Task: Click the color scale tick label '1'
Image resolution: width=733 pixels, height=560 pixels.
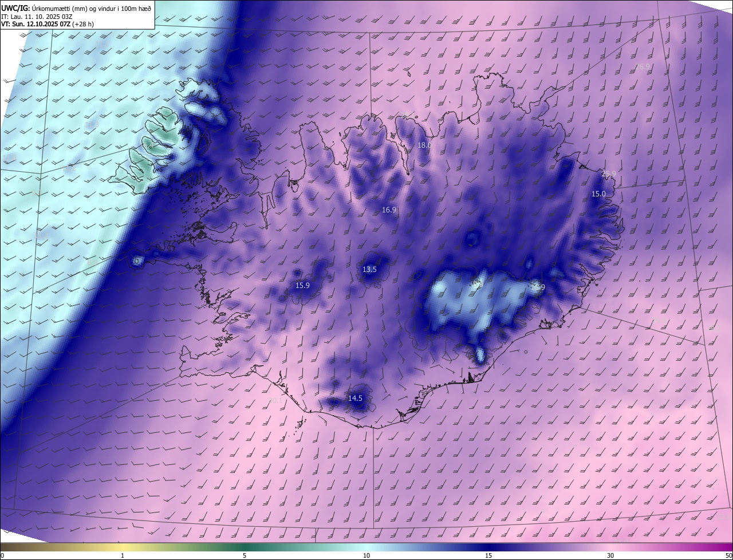Action: (x=123, y=555)
